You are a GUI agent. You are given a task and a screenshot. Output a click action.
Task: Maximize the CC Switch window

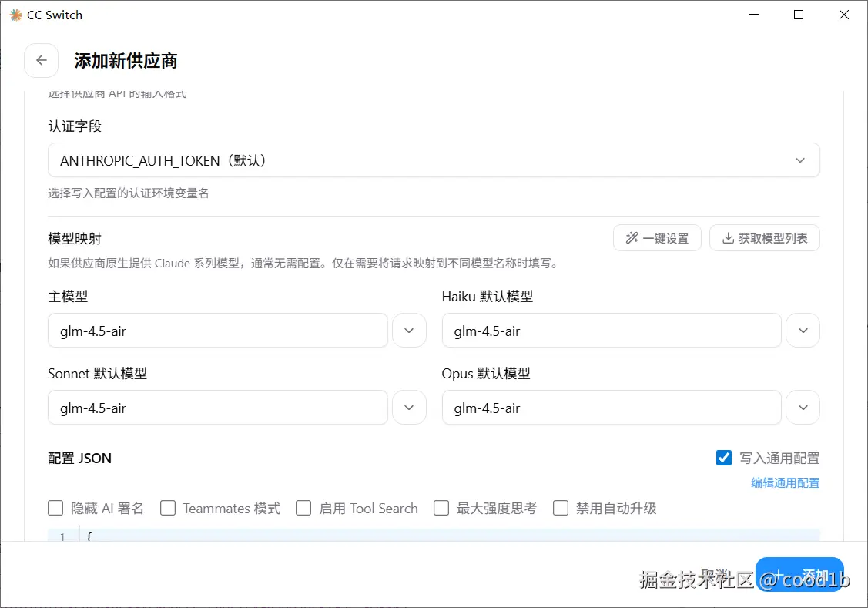tap(798, 15)
